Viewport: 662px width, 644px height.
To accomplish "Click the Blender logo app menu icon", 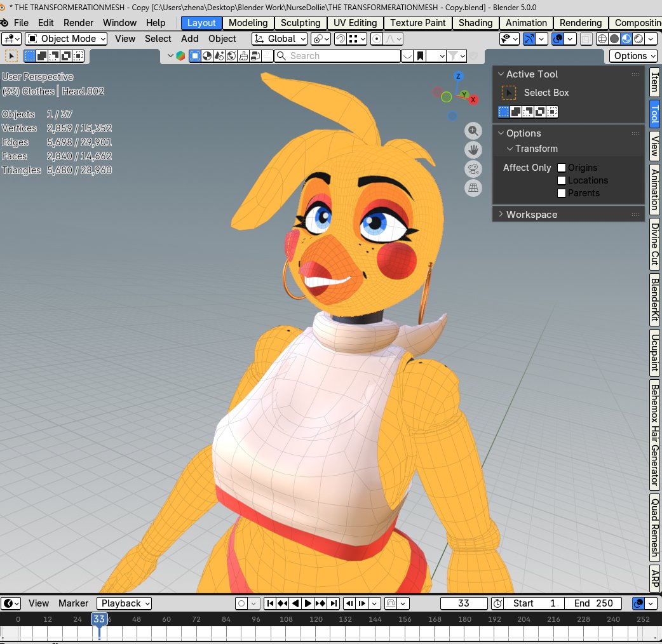I will tap(4, 23).
